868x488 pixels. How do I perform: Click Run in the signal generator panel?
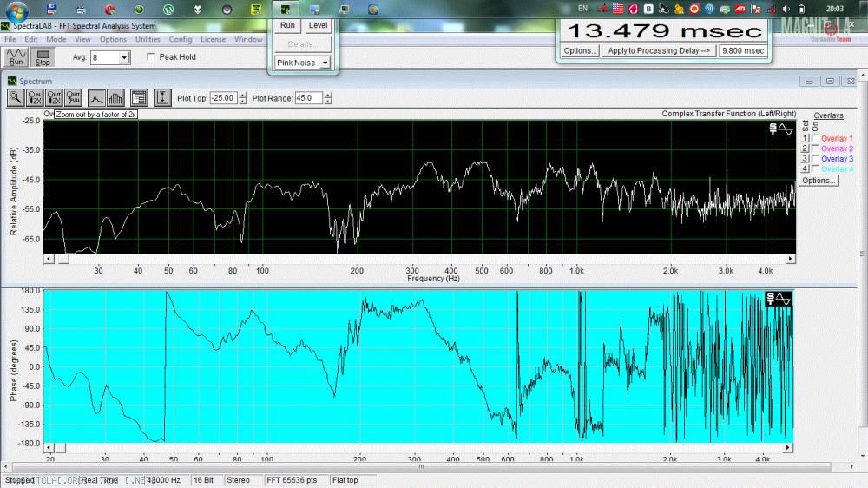pyautogui.click(x=287, y=25)
